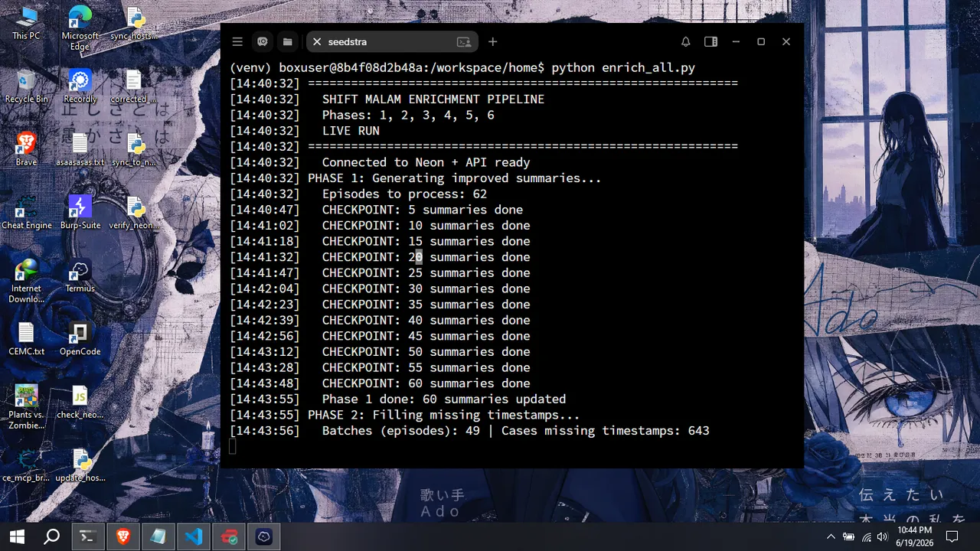Image resolution: width=980 pixels, height=551 pixels.
Task: Select the Burp-Suite desktop shortcut
Action: pyautogui.click(x=80, y=213)
